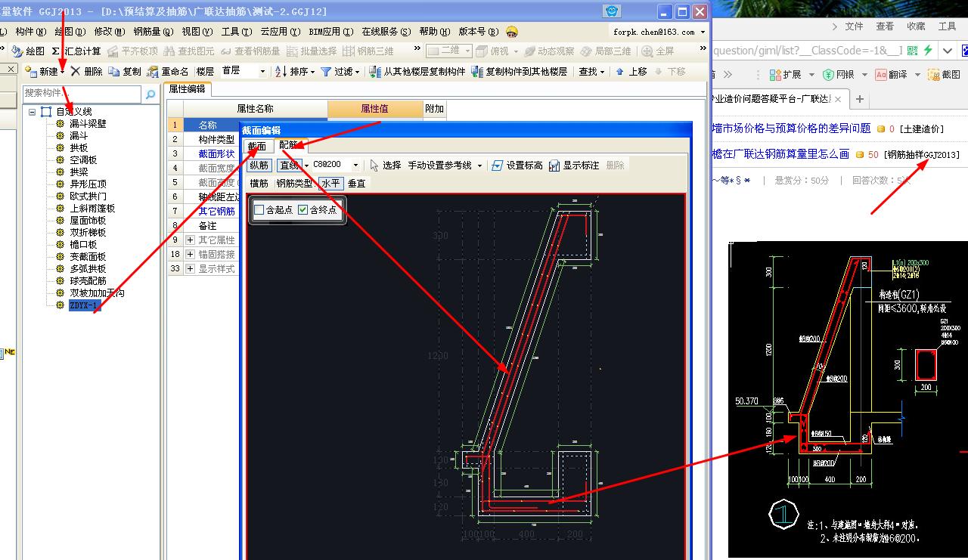Click 复制构件到其他楼层
The height and width of the screenshot is (560, 968).
519,72
